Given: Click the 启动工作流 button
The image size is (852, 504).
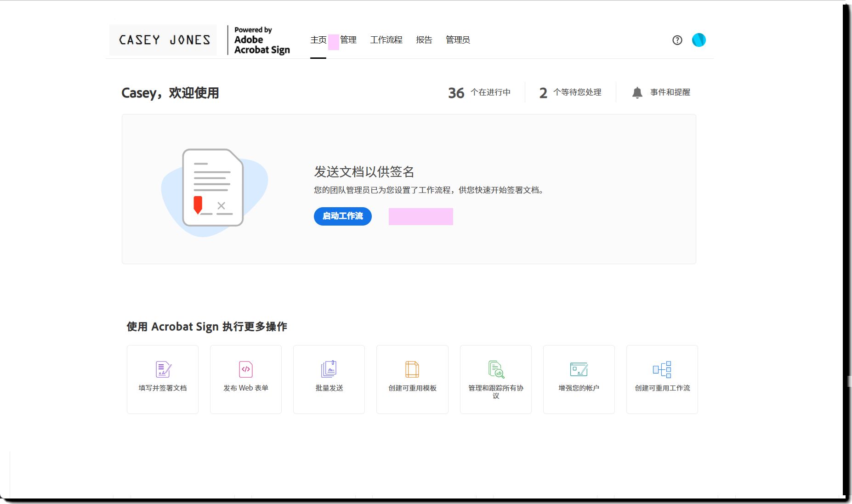Looking at the screenshot, I should [343, 216].
